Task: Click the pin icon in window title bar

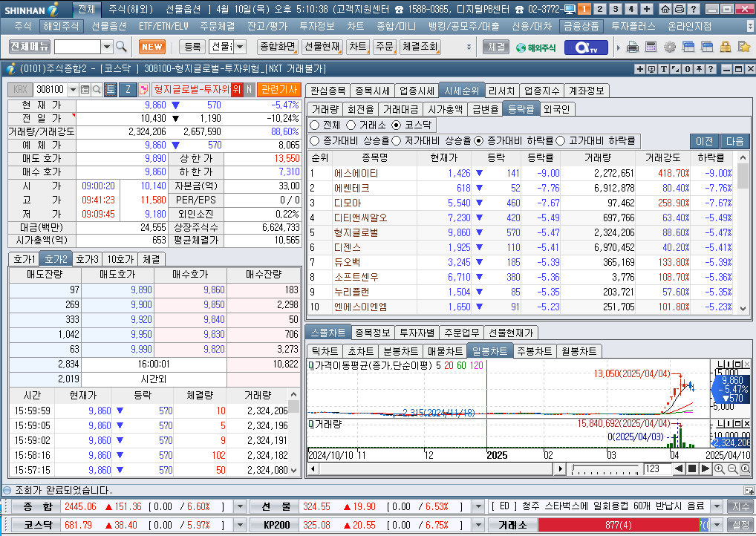Action: [x=699, y=69]
